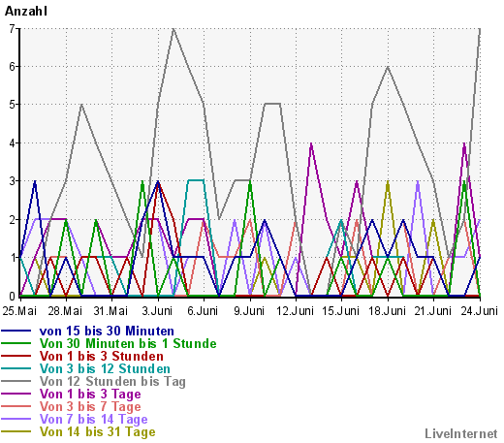Click the gray legend line swatch
This screenshot has width=504, height=443.
[16, 381]
